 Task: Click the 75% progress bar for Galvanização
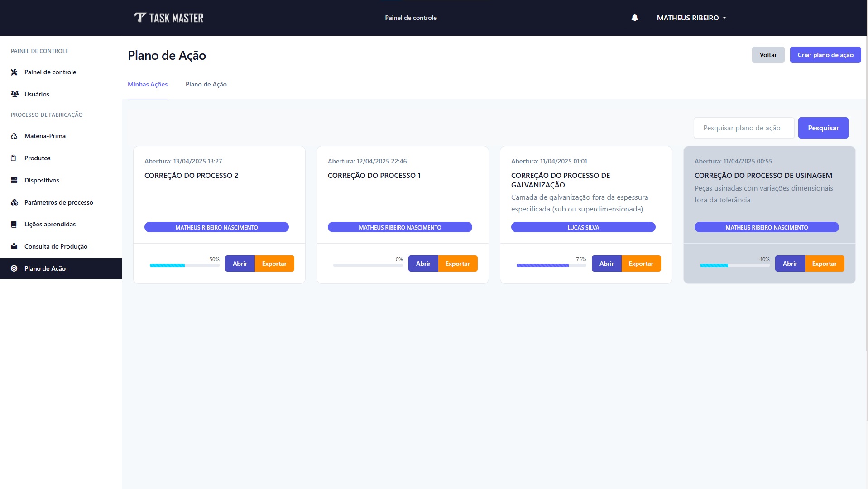tap(551, 265)
